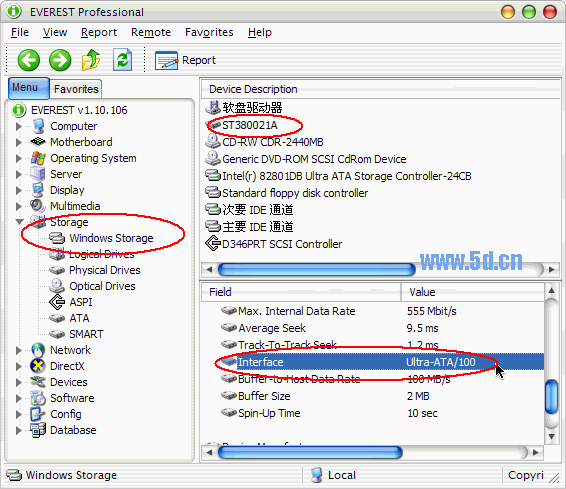Viewport: 566px width, 489px height.
Task: Select ST380021A hard disk device
Action: pyautogui.click(x=250, y=125)
